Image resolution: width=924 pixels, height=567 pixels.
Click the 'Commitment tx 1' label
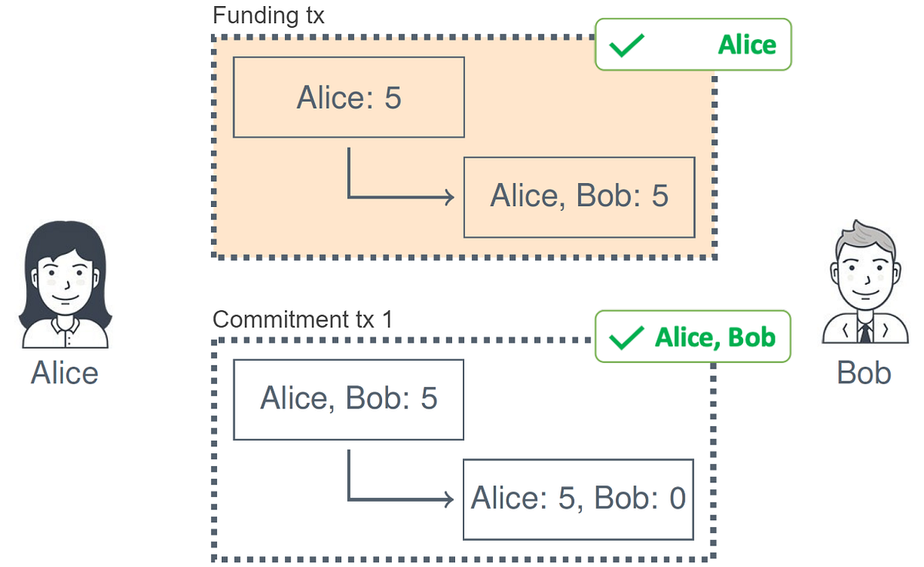(302, 319)
